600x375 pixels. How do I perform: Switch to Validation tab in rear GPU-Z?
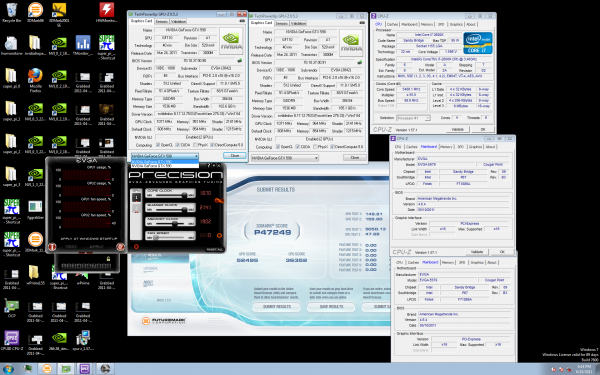click(298, 23)
